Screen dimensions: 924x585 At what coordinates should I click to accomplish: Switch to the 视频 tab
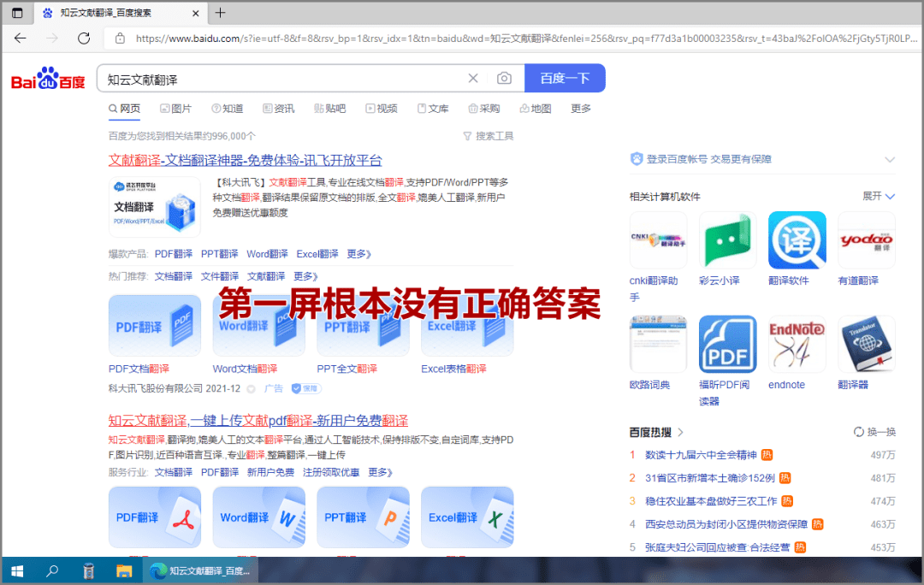point(382,109)
